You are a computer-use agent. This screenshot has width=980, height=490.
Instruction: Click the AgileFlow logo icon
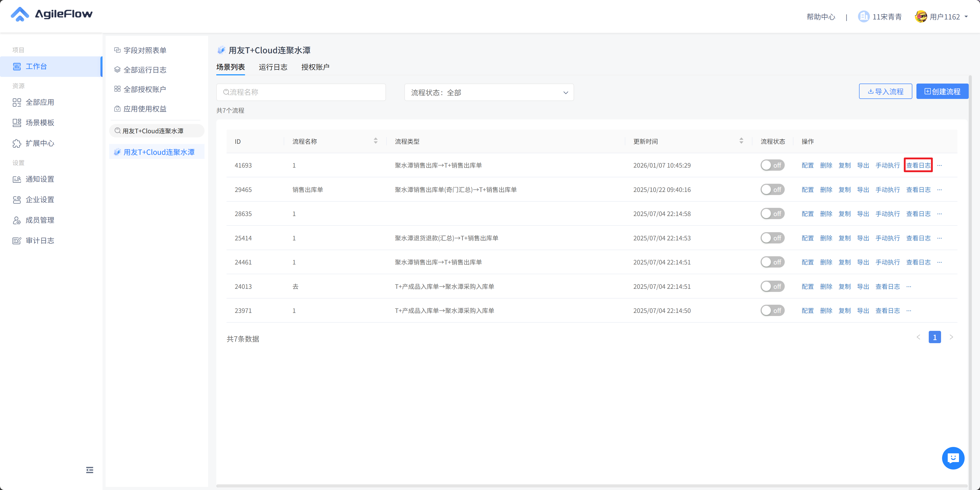click(x=20, y=14)
